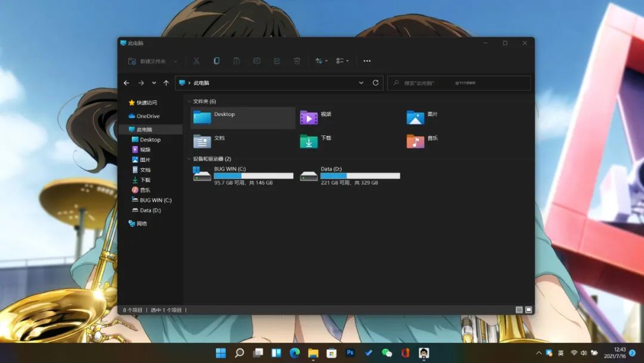Open the 视频 folder

316,117
